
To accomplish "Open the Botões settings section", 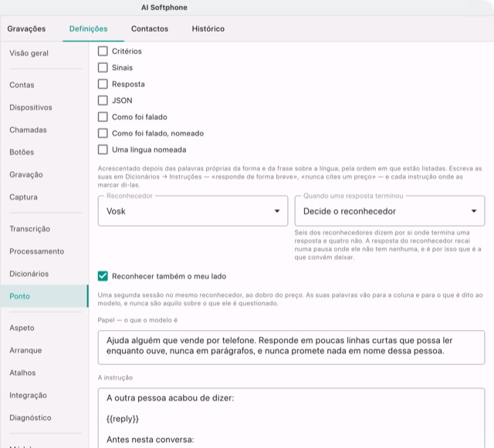I will click(x=45, y=152).
